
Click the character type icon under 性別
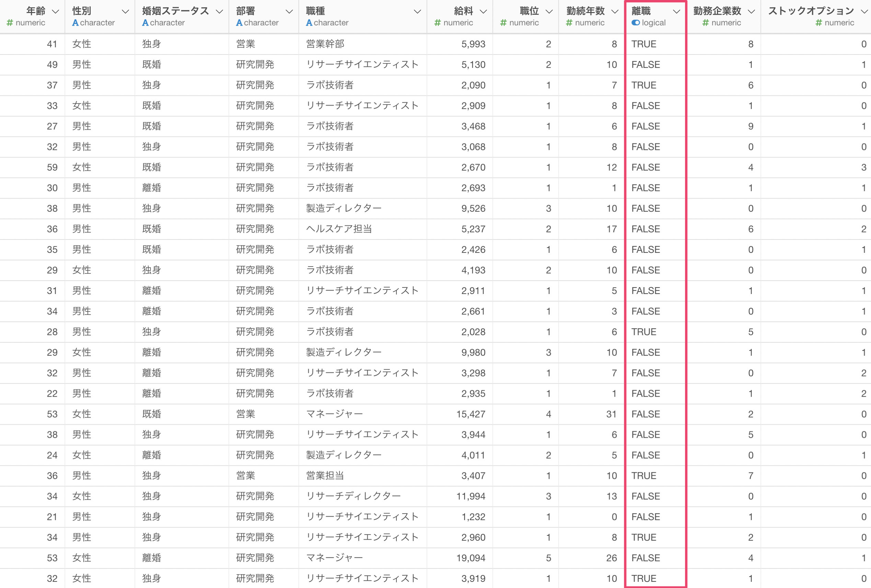click(x=76, y=23)
